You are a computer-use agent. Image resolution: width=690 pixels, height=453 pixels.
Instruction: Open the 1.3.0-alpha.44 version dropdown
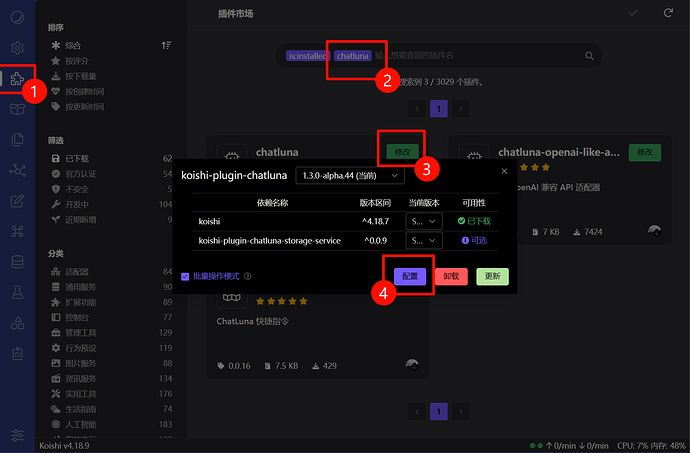tap(350, 176)
